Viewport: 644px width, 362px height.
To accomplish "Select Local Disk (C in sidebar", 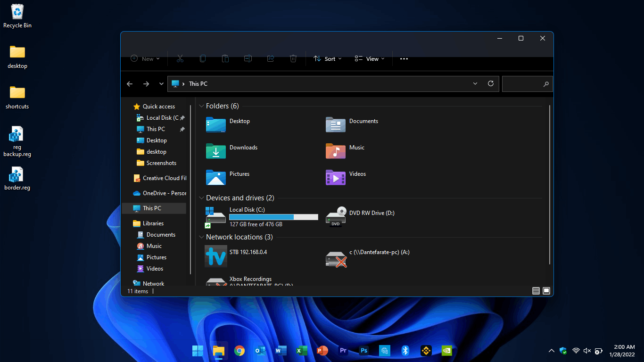I will coord(157,118).
